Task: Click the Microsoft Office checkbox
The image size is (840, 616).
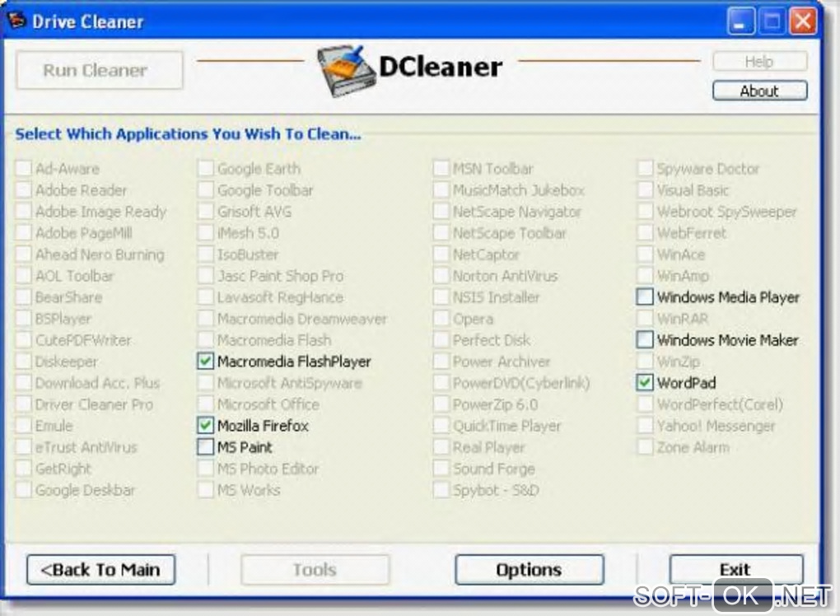Action: click(205, 404)
